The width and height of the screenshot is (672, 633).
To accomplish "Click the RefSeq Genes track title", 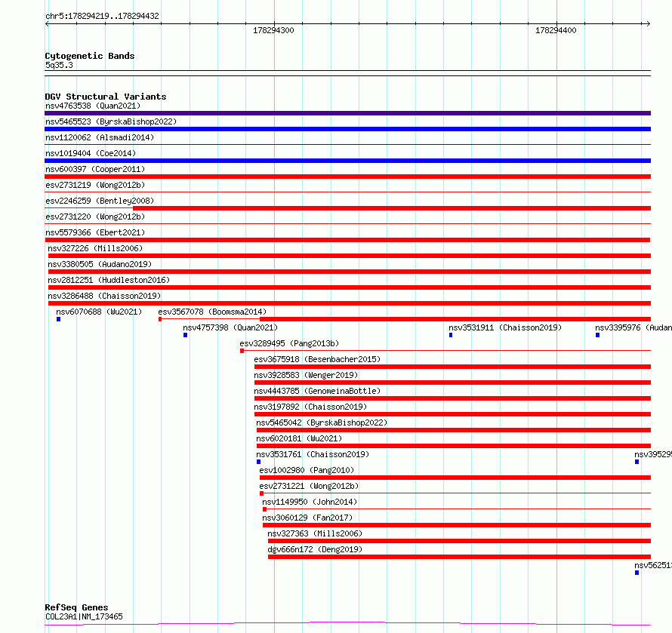I will pyautogui.click(x=76, y=608).
